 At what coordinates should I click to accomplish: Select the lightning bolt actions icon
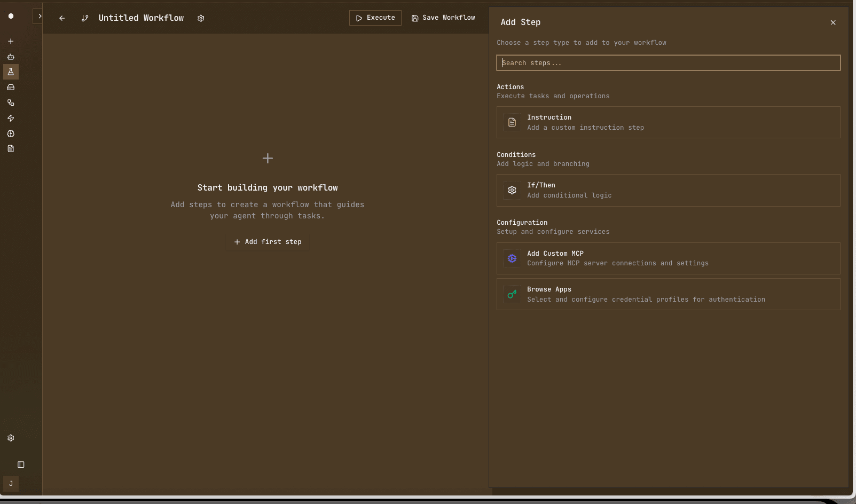coord(11,119)
